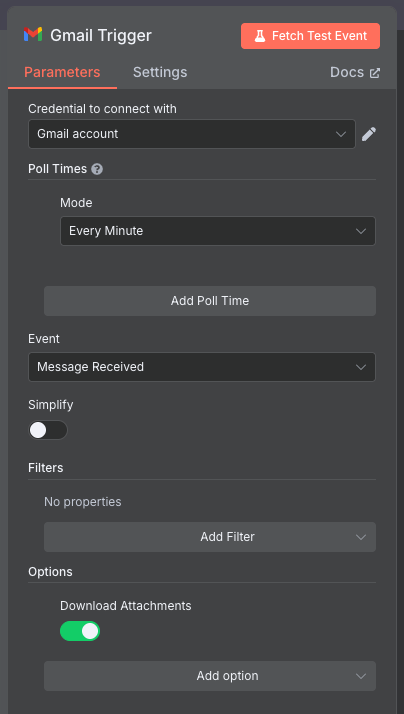Image resolution: width=404 pixels, height=714 pixels.
Task: Click the Add Filter button
Action: point(210,537)
